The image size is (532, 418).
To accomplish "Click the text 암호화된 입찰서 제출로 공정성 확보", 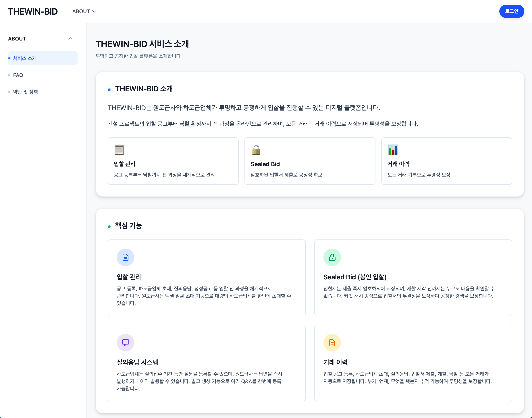I will [286, 175].
